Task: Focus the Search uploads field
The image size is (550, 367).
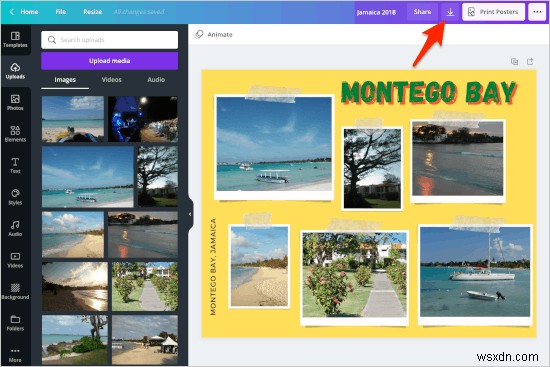Action: click(x=109, y=40)
